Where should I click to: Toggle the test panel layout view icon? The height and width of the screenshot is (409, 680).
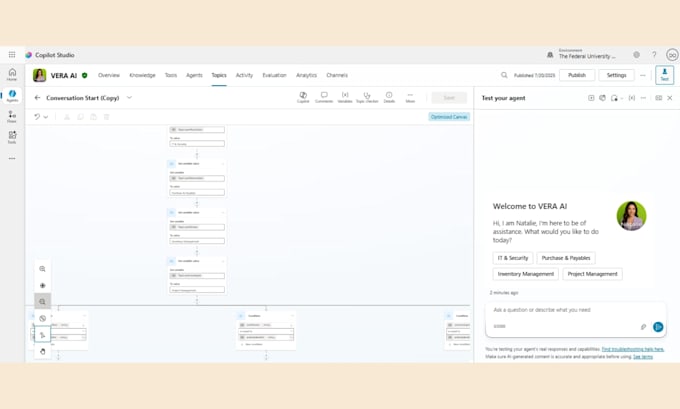point(658,98)
